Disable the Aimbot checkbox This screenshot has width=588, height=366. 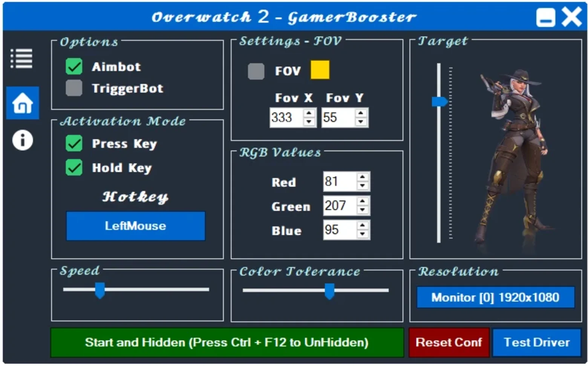coord(74,66)
